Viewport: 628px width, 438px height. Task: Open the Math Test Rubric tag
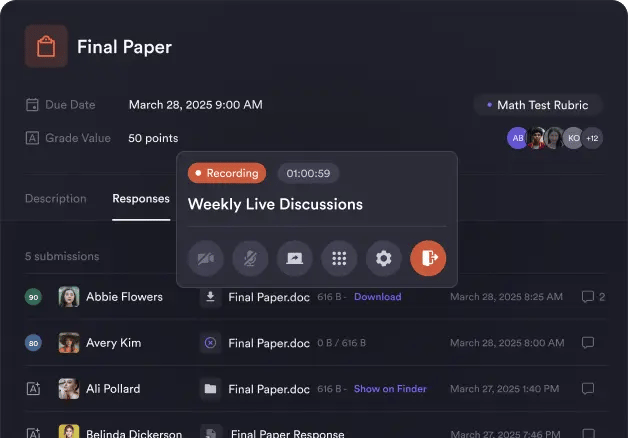(x=538, y=105)
